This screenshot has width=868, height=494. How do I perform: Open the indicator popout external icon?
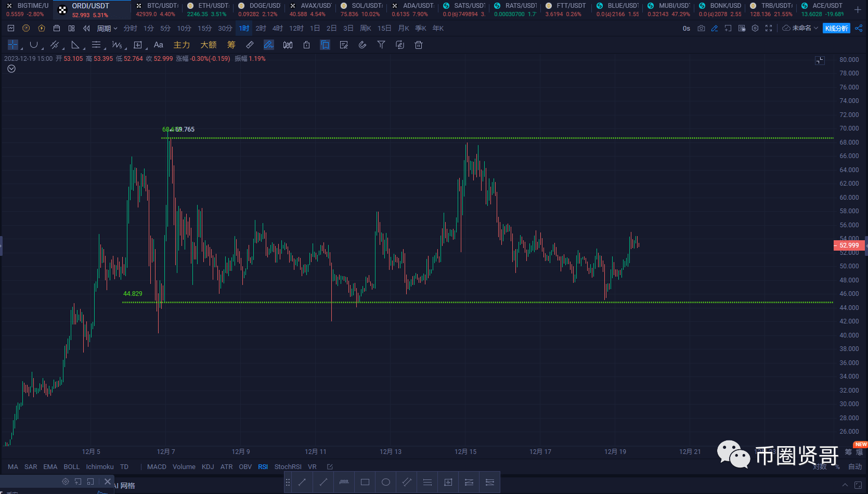[330, 466]
